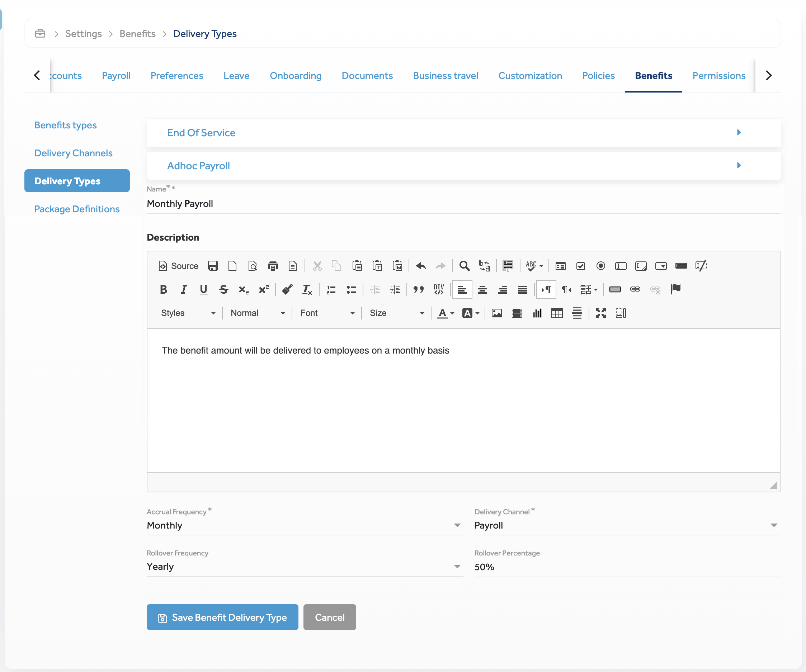Image resolution: width=806 pixels, height=672 pixels.
Task: Click the Anchor flag icon
Action: 675,290
